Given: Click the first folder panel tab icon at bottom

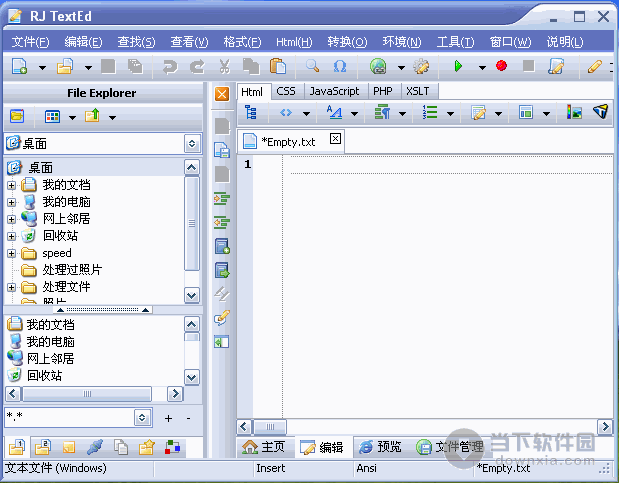Looking at the screenshot, I should point(17,447).
